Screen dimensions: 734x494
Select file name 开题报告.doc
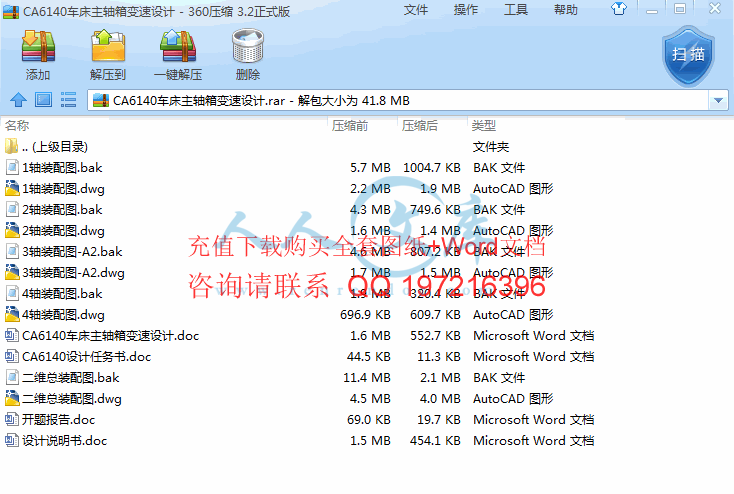[59, 420]
